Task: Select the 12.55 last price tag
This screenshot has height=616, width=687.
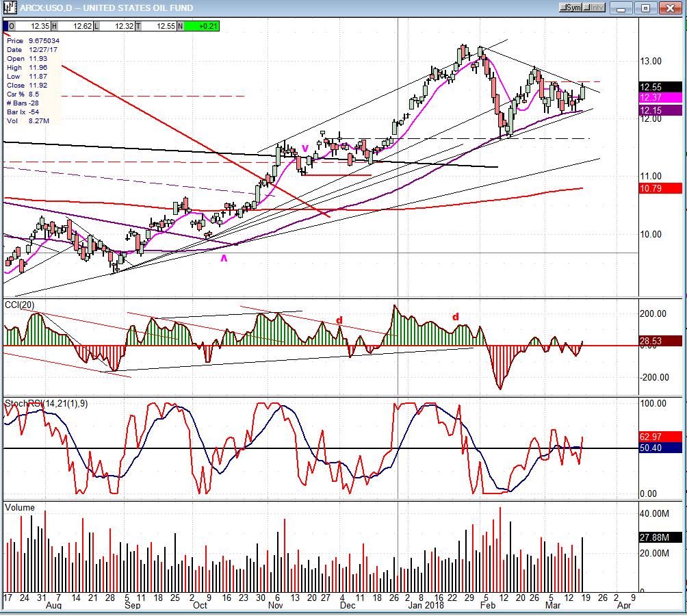Action: pyautogui.click(x=660, y=87)
